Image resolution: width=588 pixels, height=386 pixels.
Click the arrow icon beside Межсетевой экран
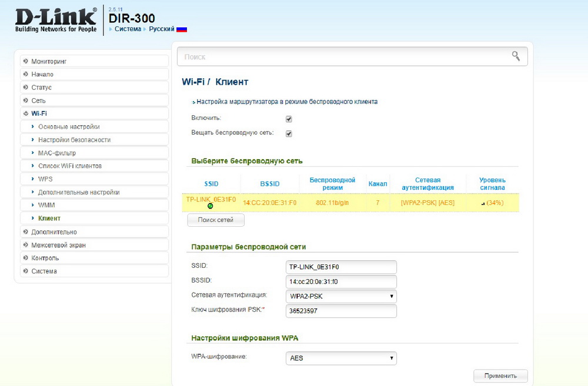pos(25,245)
